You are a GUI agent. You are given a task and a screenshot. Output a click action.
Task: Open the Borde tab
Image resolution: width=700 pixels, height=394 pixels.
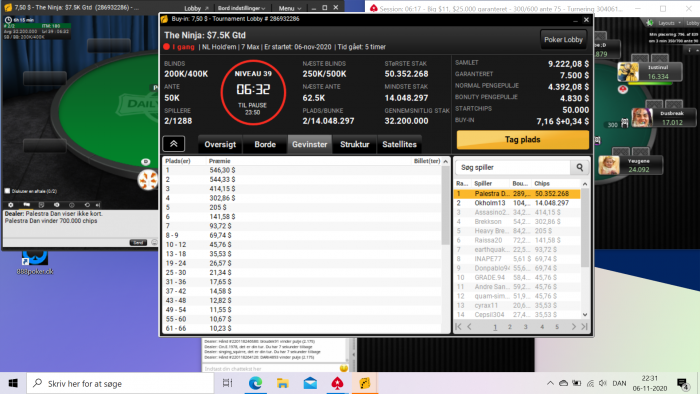click(x=265, y=144)
